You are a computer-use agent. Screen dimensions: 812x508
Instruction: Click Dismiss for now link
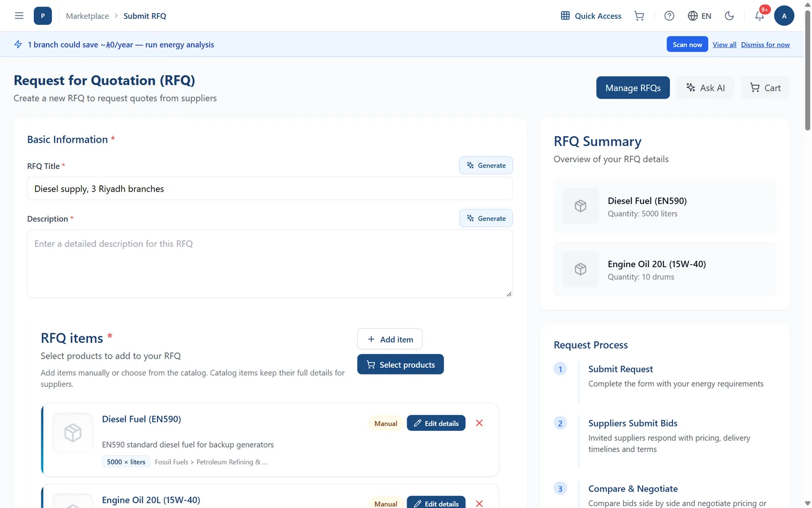pyautogui.click(x=765, y=45)
